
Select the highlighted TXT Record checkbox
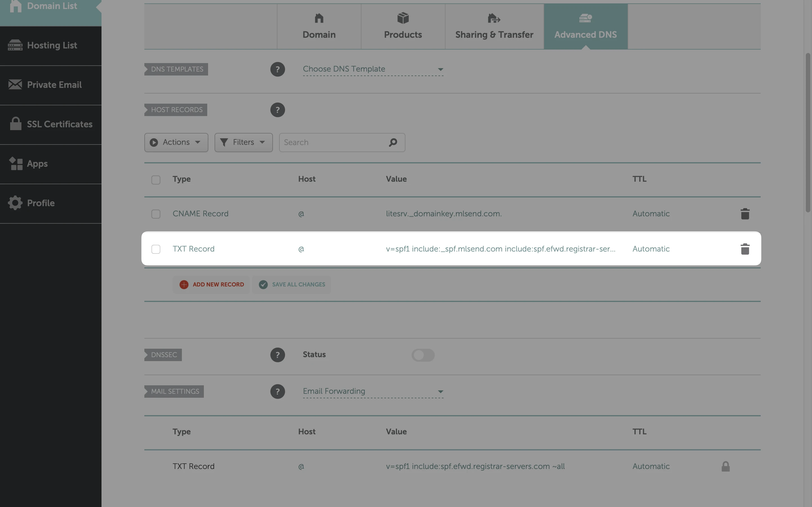[156, 249]
